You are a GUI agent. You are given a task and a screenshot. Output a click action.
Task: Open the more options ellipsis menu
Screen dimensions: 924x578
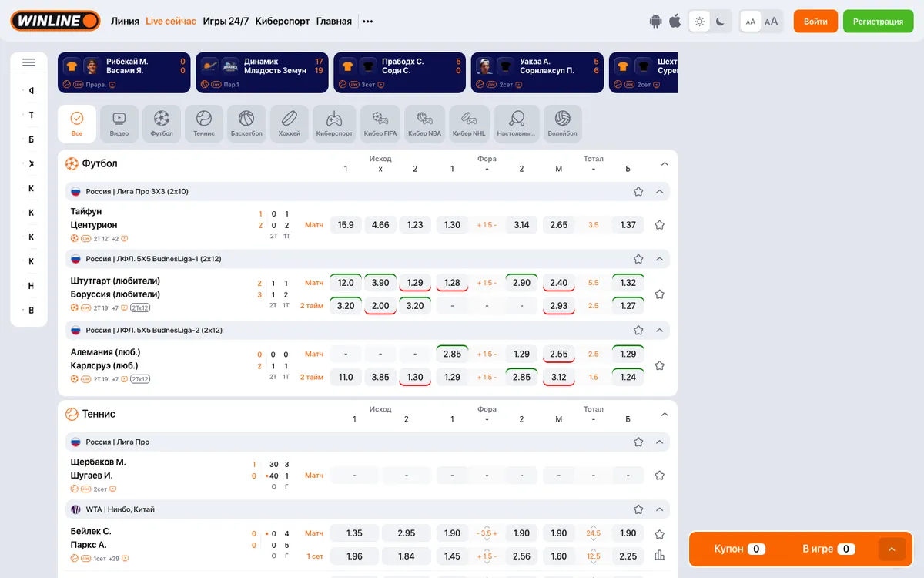point(368,22)
